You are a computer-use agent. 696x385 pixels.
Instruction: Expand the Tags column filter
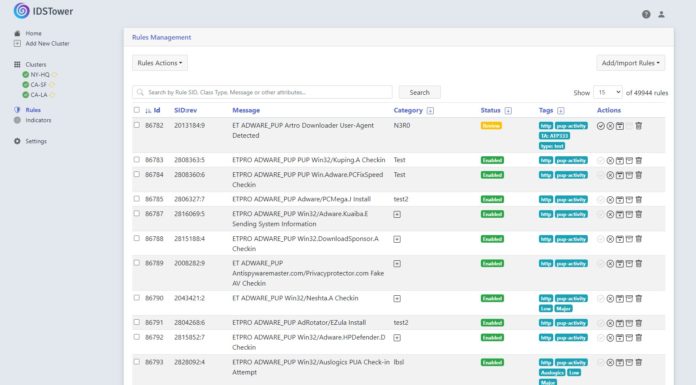click(561, 111)
